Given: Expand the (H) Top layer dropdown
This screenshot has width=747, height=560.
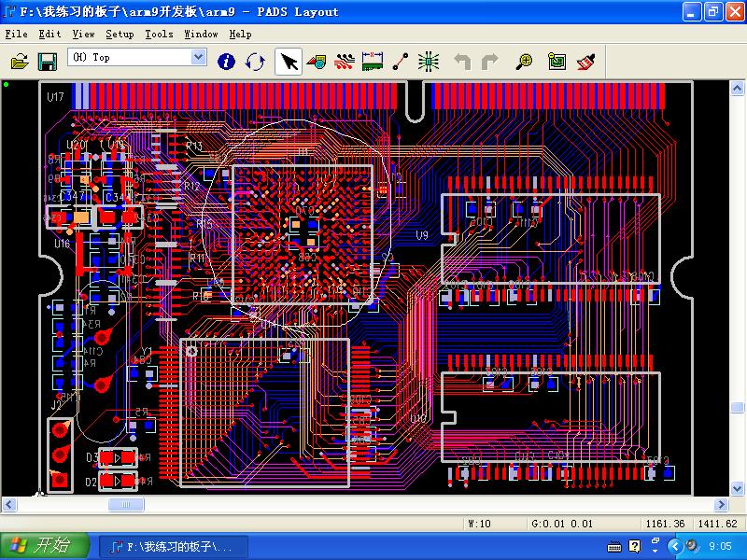Looking at the screenshot, I should tap(198, 57).
